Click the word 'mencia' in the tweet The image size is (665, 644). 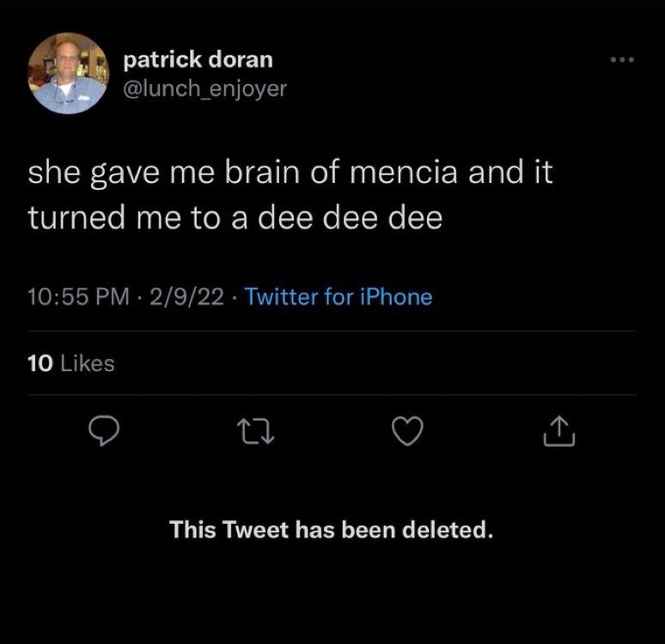coord(404,173)
